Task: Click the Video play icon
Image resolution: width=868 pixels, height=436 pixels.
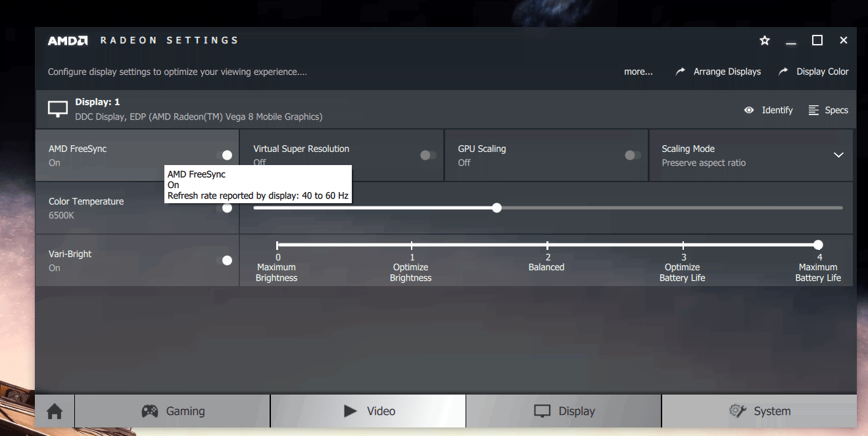Action: pos(350,411)
